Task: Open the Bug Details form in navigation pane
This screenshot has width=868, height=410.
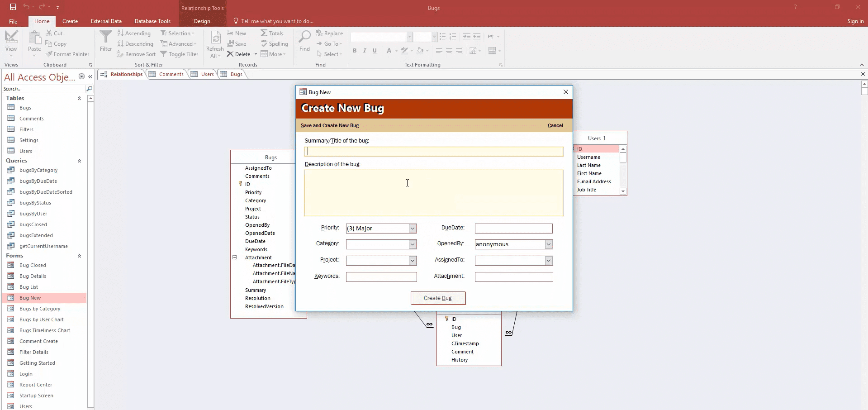Action: click(33, 276)
